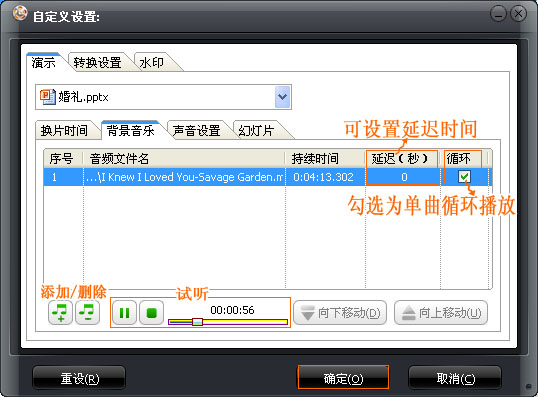Open the 背景音乐 tab
The width and height of the screenshot is (538, 397).
(130, 130)
